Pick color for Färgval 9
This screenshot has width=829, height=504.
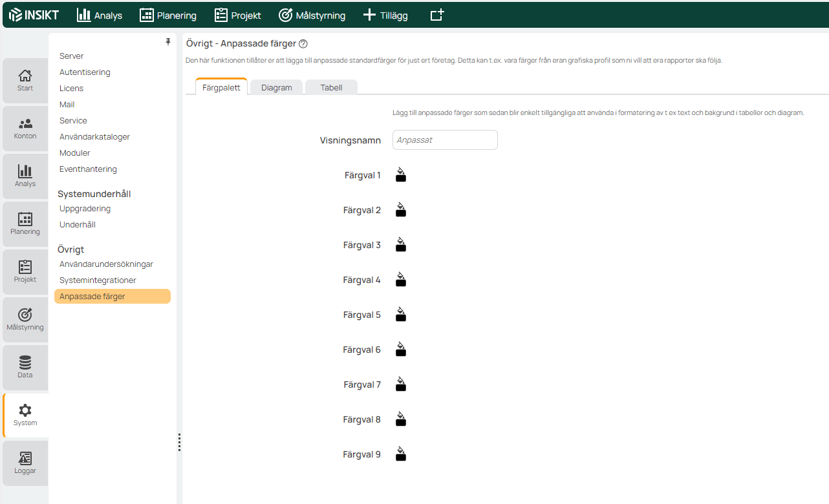[401, 454]
